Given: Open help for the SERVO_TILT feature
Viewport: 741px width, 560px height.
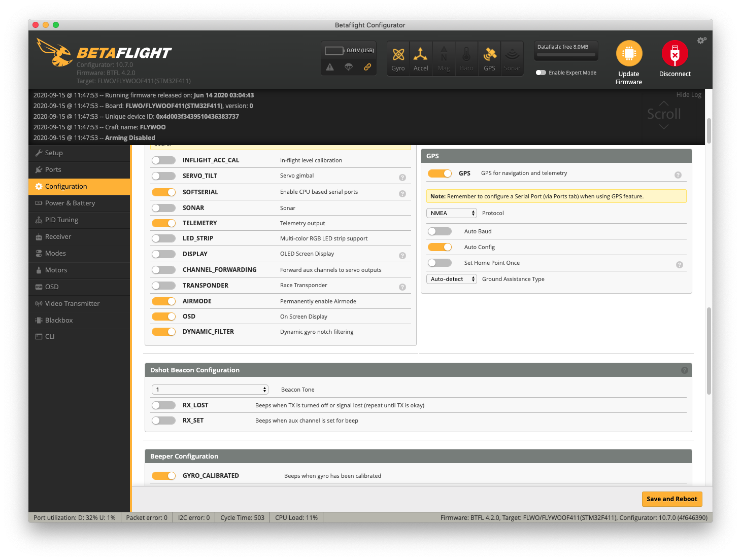Looking at the screenshot, I should [402, 178].
